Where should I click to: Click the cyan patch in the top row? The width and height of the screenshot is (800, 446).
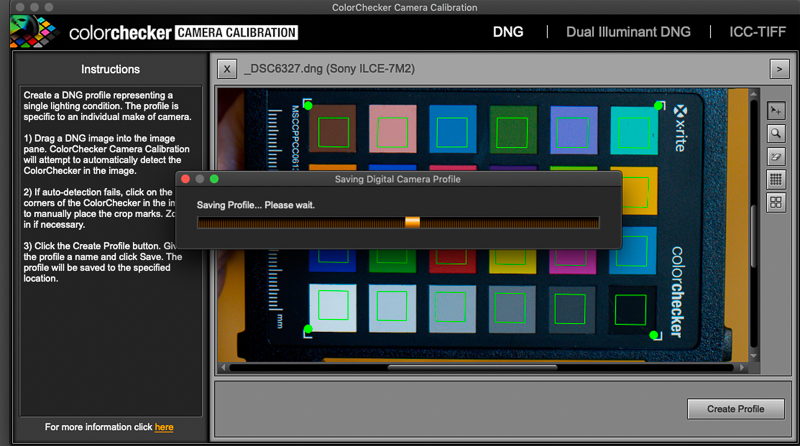click(x=633, y=130)
